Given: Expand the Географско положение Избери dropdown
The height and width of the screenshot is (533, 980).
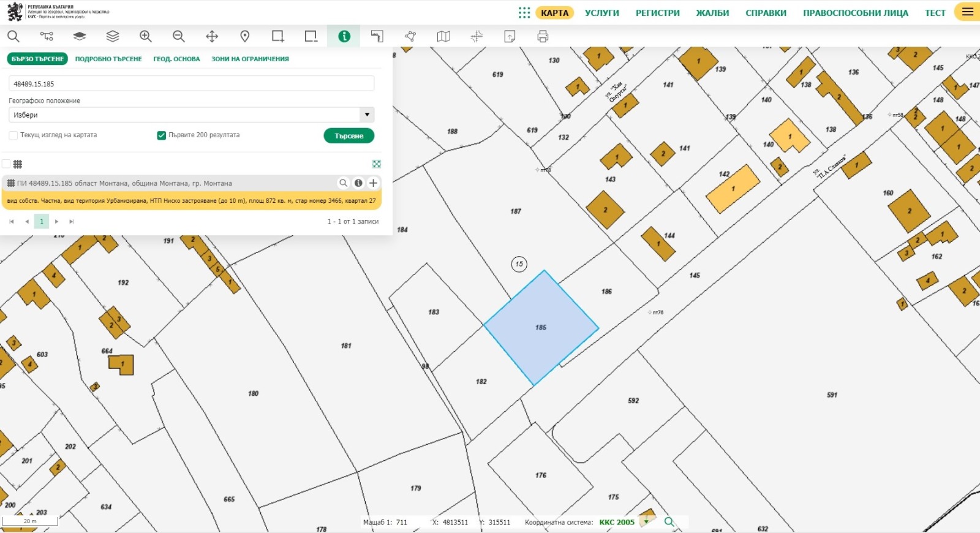Looking at the screenshot, I should click(366, 115).
